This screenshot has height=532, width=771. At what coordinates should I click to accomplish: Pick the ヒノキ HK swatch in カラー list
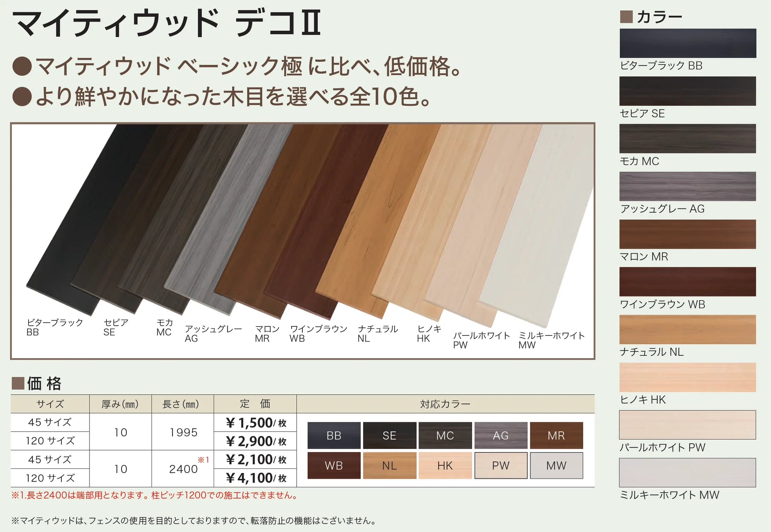point(688,377)
